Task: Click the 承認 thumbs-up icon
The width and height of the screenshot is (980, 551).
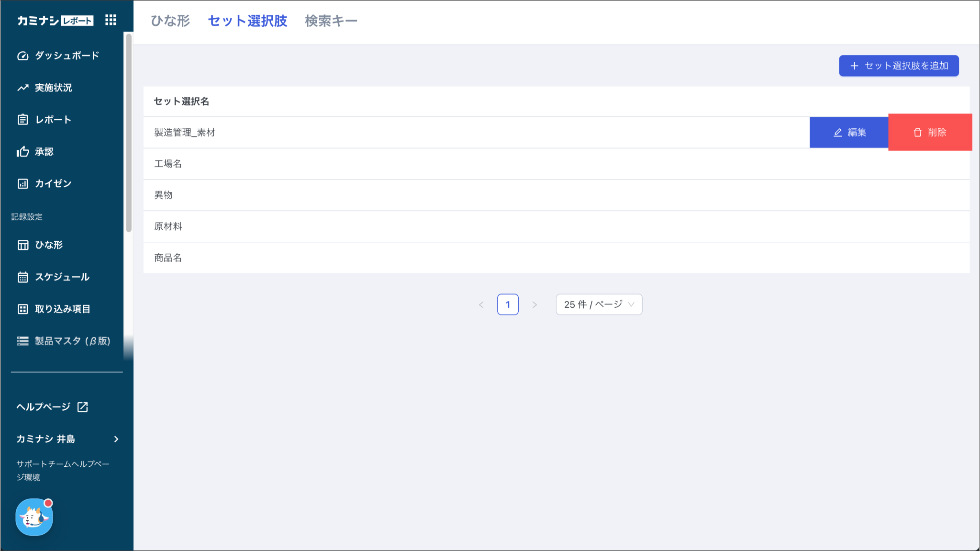Action: [23, 152]
